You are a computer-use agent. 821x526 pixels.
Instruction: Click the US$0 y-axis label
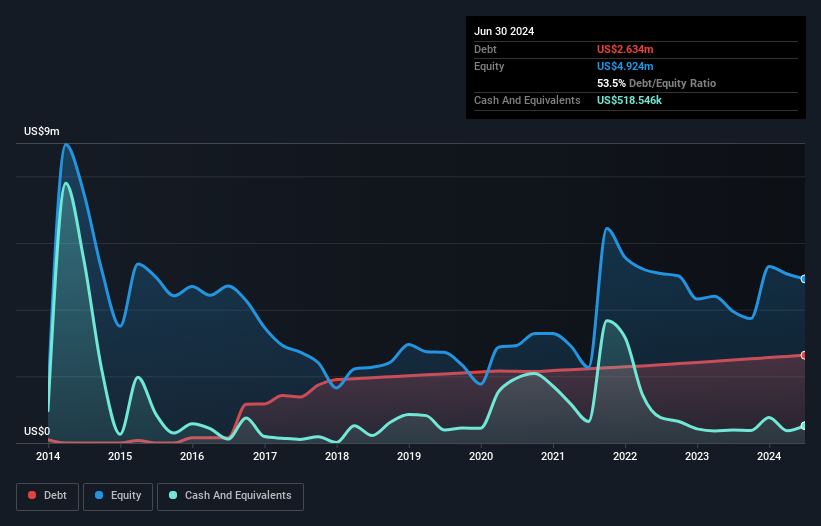[37, 431]
